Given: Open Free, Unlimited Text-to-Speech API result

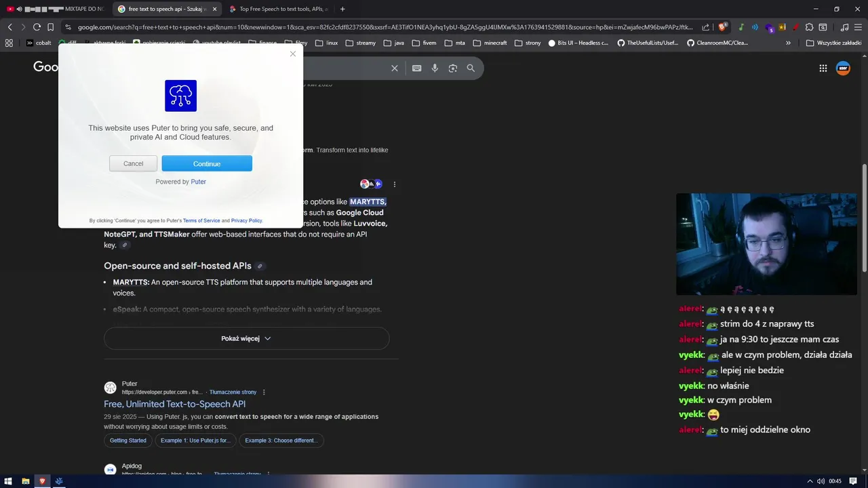Looking at the screenshot, I should pyautogui.click(x=174, y=404).
